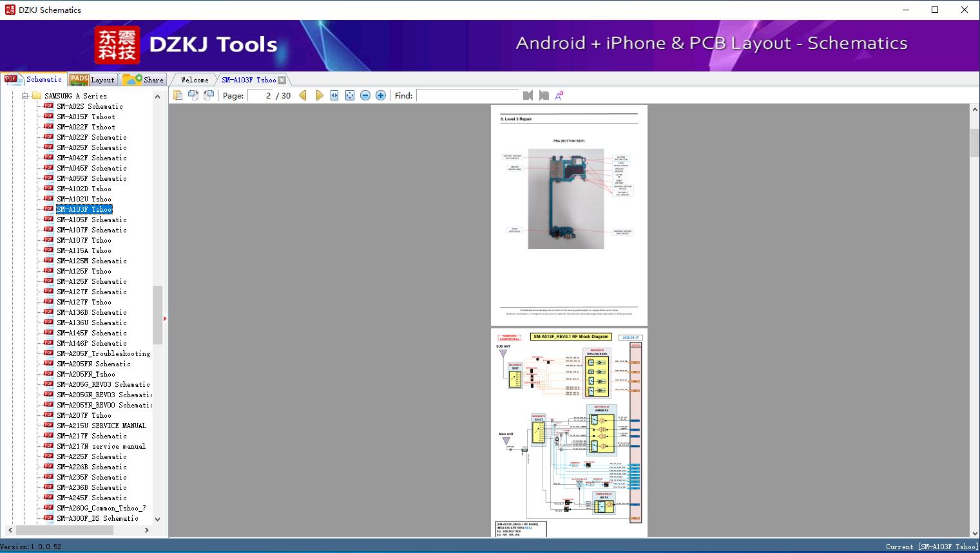Select SM-A245F Schematic
Viewport: 980px width, 553px height.
91,498
